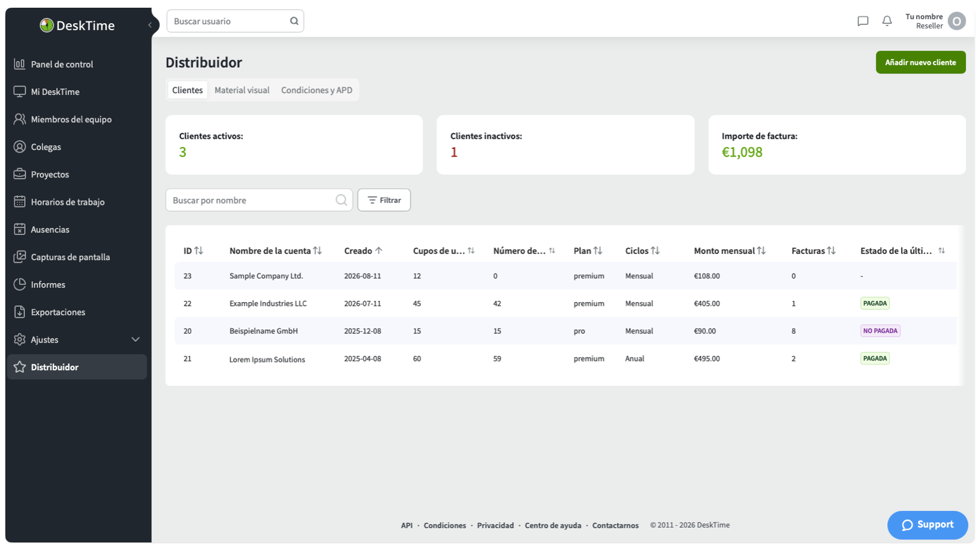The image size is (980, 549).
Task: Open the API footer link
Action: click(x=407, y=525)
